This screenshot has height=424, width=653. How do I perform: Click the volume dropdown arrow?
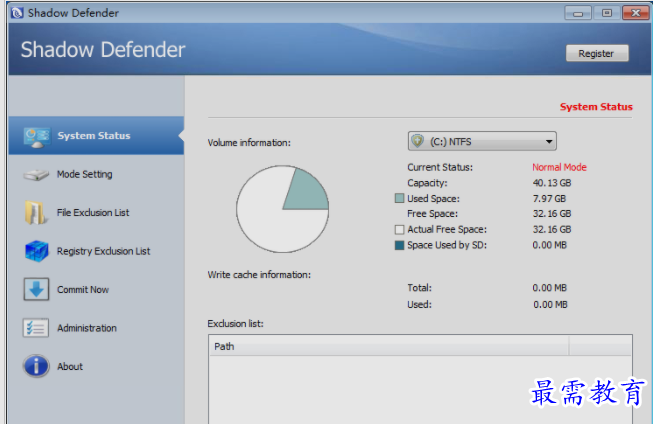pos(549,142)
